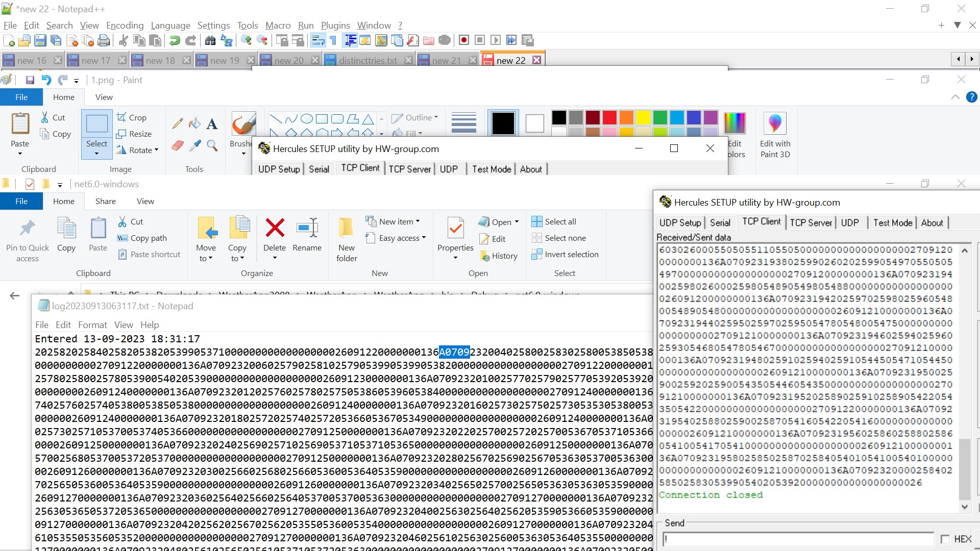Click Edit with Paint 3D button
This screenshot has width=980, height=551.
pos(775,135)
